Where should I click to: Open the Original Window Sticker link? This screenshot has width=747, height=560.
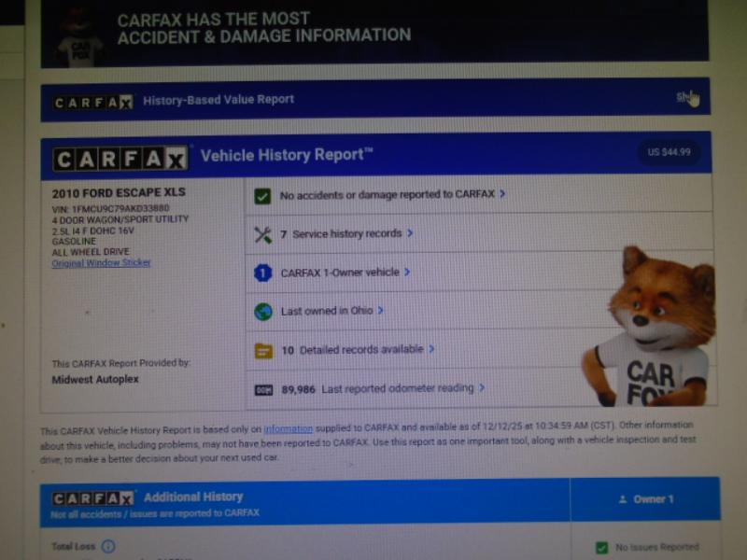(101, 263)
